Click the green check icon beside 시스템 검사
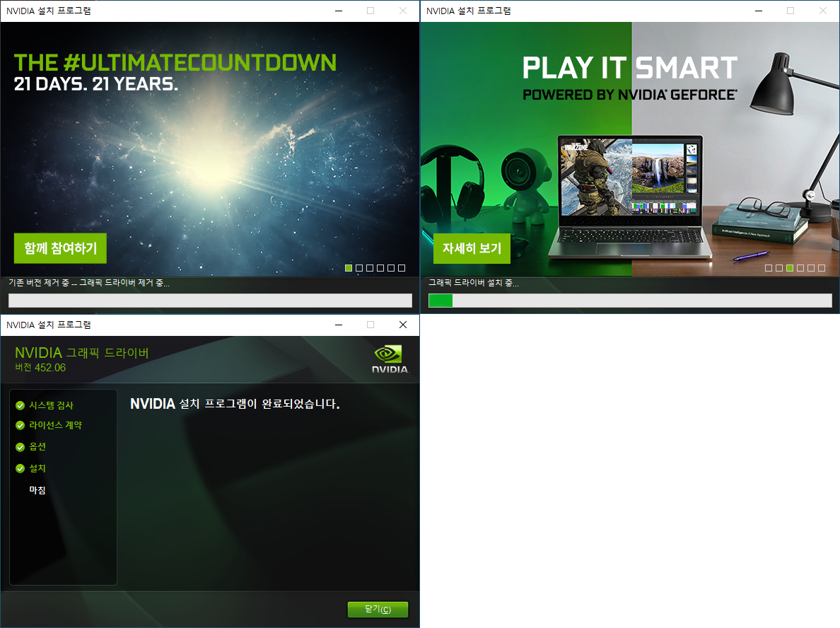This screenshot has width=840, height=628. coord(21,406)
